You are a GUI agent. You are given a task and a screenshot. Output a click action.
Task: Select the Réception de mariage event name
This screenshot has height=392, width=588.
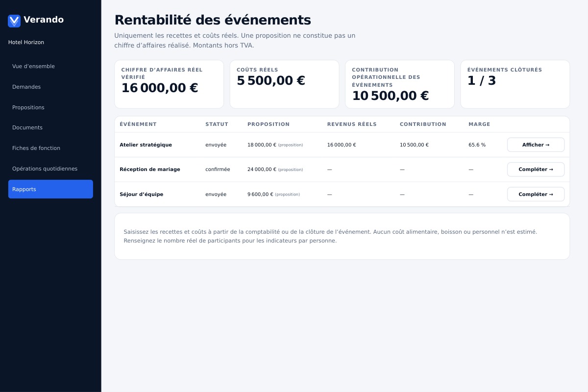click(x=150, y=170)
